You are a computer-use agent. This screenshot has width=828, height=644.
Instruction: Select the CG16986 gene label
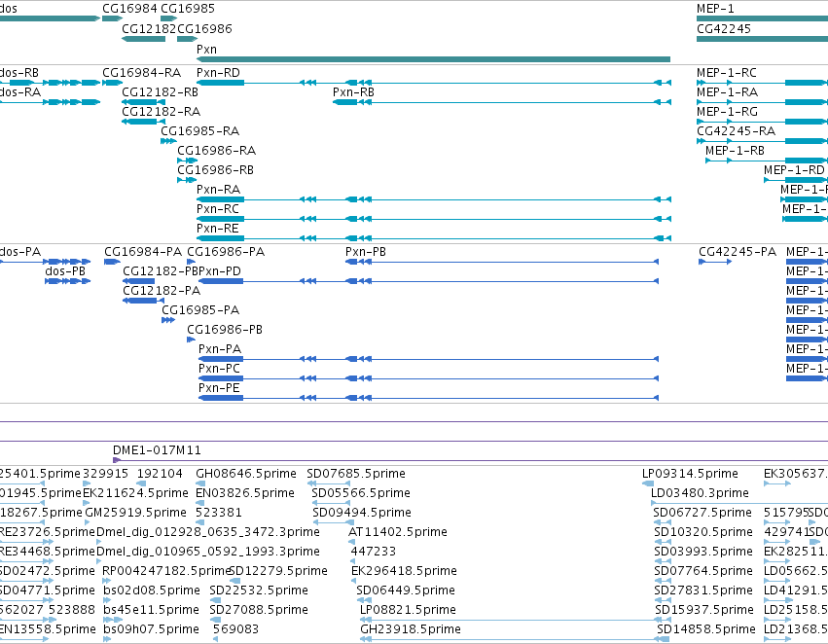pos(205,28)
